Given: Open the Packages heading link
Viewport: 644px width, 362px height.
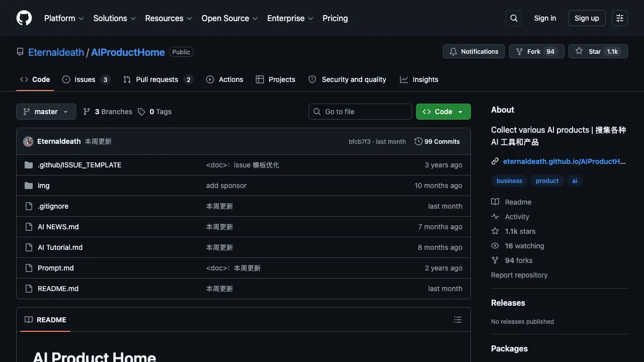Looking at the screenshot, I should pyautogui.click(x=509, y=348).
